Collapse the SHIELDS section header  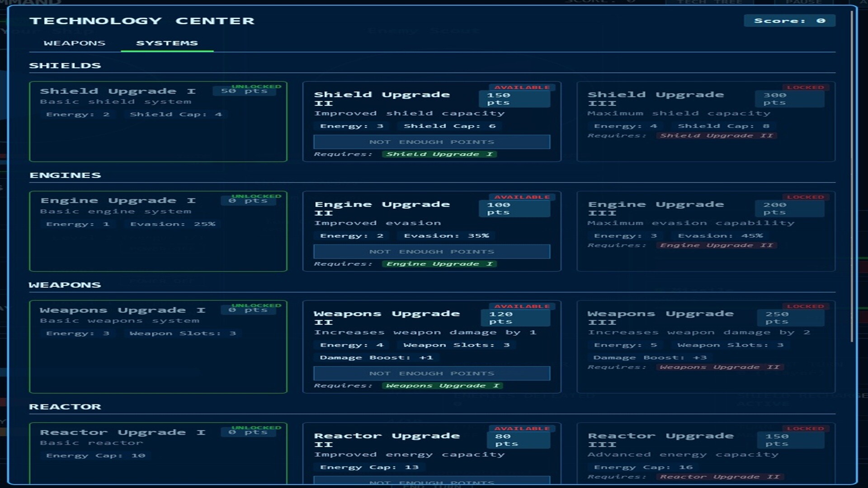[64, 65]
